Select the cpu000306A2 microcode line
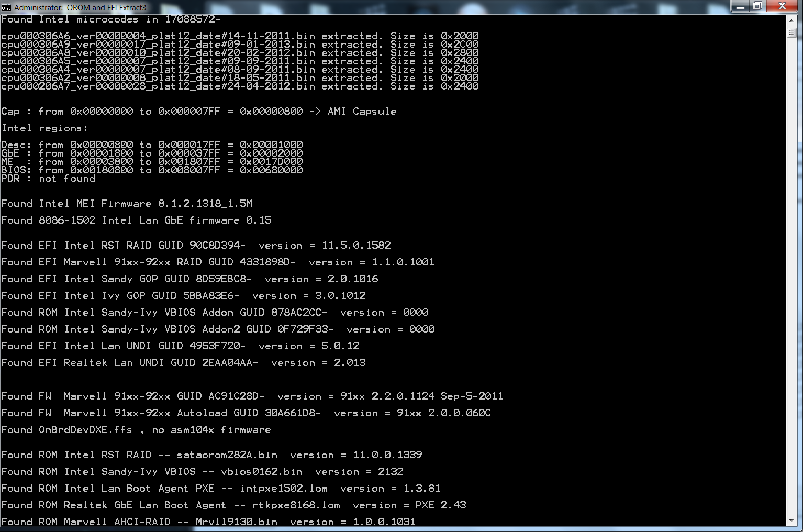The image size is (803, 532). tap(240, 78)
